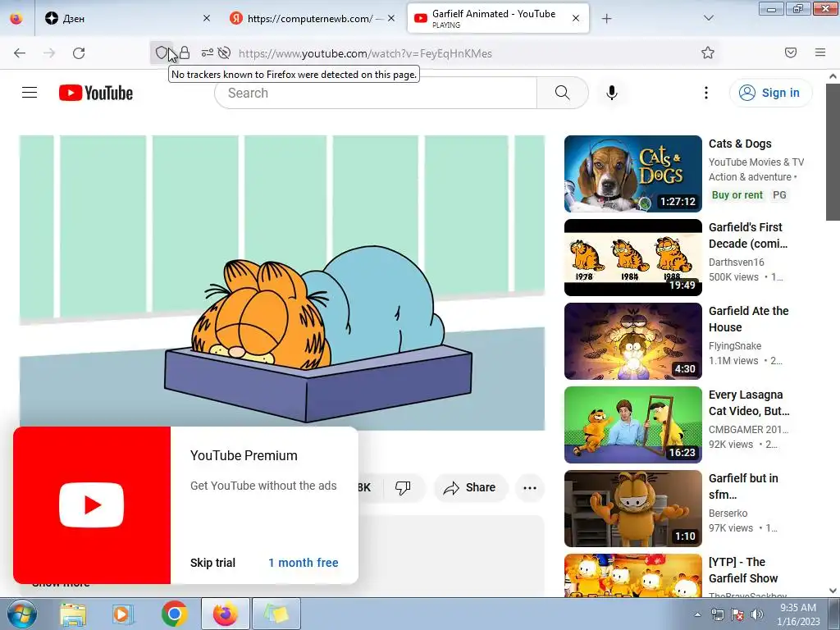Open Garfielf but in sfm title
Screen dimensions: 840x630
pos(743,486)
